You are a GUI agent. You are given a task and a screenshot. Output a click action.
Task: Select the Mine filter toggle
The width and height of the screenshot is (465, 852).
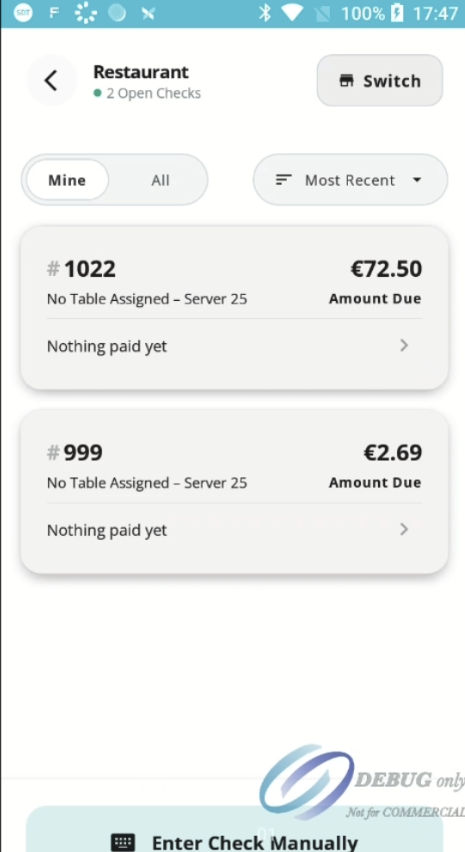pyautogui.click(x=67, y=180)
